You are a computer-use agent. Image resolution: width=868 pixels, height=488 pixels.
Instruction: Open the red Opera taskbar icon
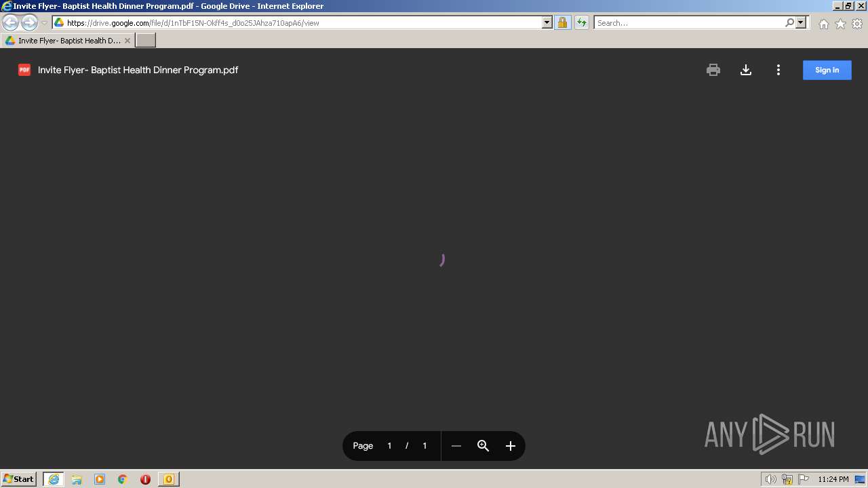145,479
